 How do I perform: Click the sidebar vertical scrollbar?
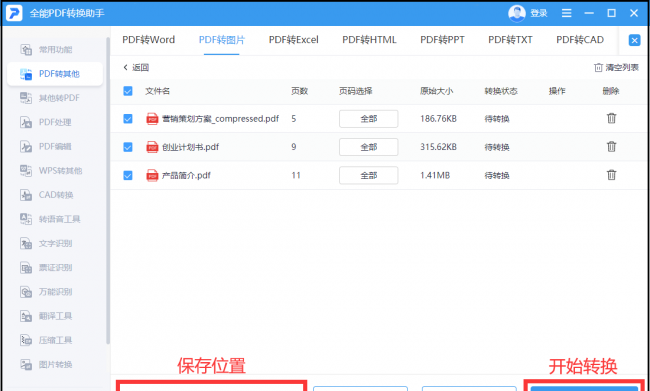[108, 191]
